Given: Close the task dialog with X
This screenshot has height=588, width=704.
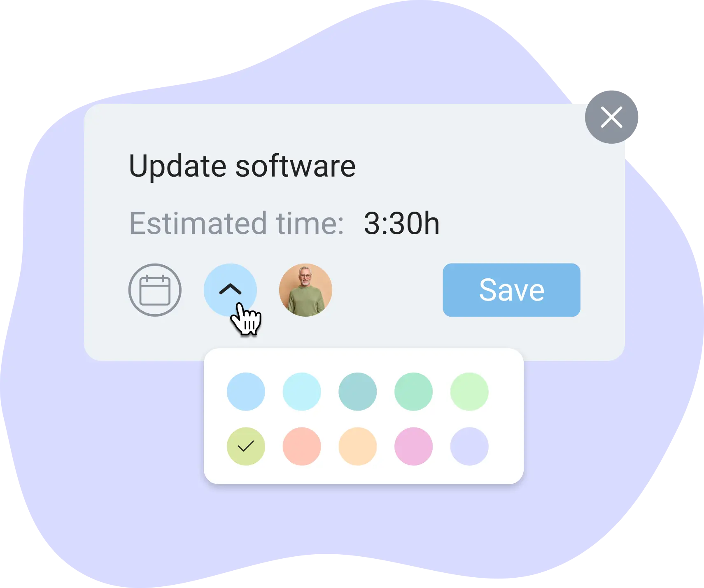Looking at the screenshot, I should coord(611,117).
